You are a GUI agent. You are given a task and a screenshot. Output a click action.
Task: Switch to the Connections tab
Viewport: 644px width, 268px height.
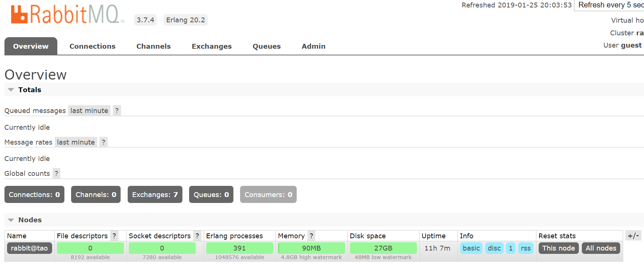coord(92,46)
